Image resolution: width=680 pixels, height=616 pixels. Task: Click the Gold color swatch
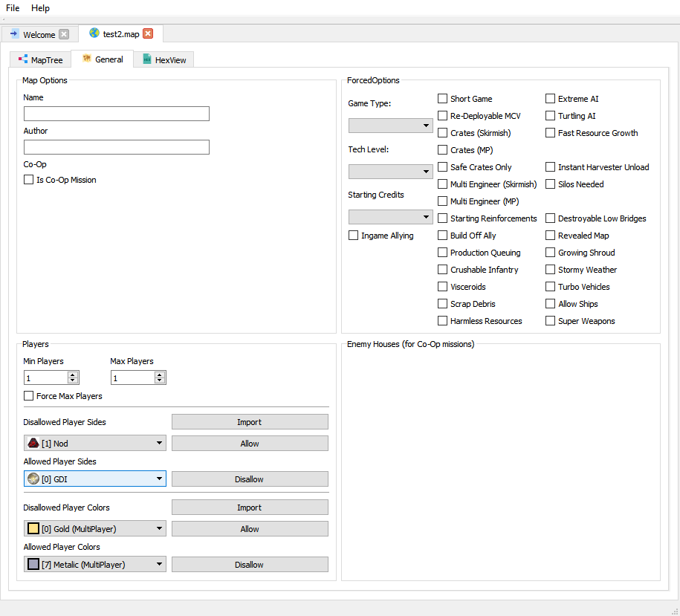pos(33,529)
